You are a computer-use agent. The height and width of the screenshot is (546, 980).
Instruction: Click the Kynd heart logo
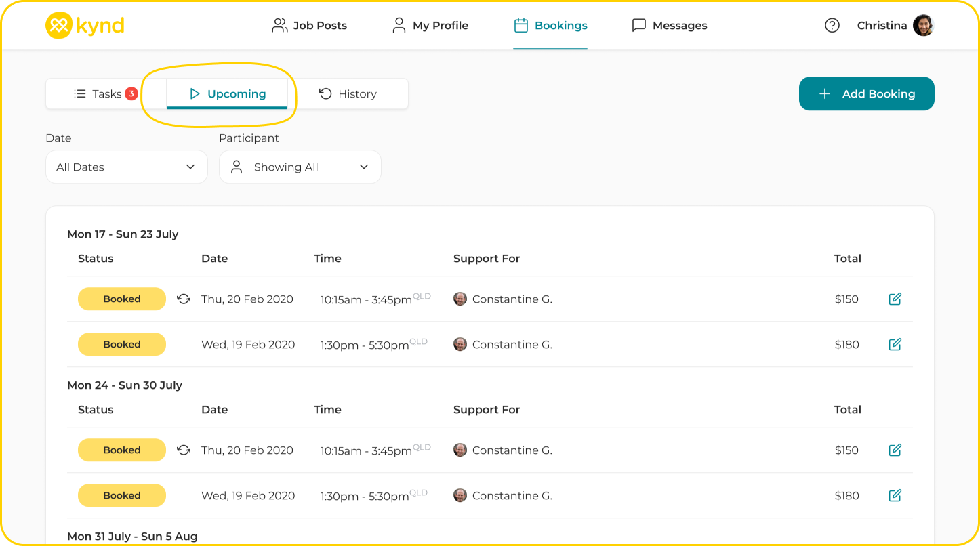tap(58, 26)
